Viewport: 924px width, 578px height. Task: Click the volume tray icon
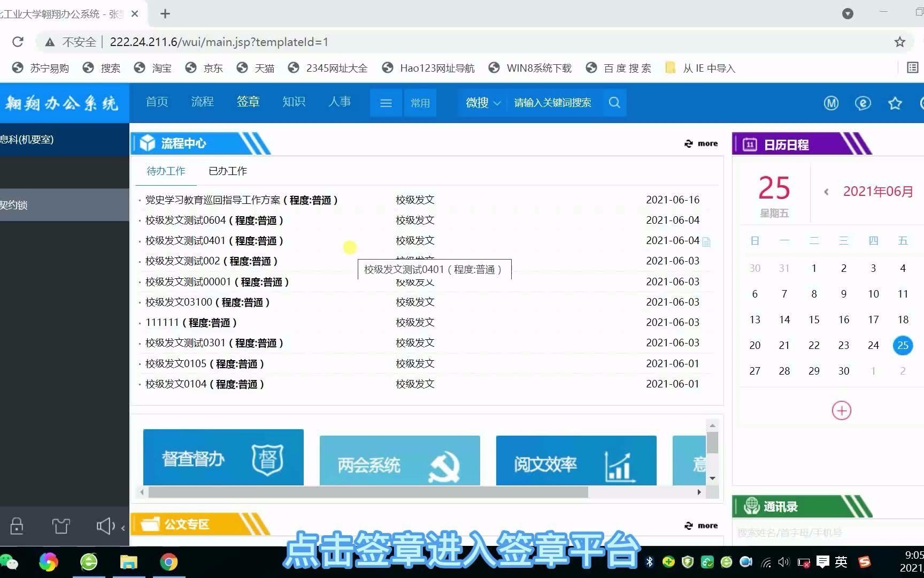pyautogui.click(x=784, y=562)
